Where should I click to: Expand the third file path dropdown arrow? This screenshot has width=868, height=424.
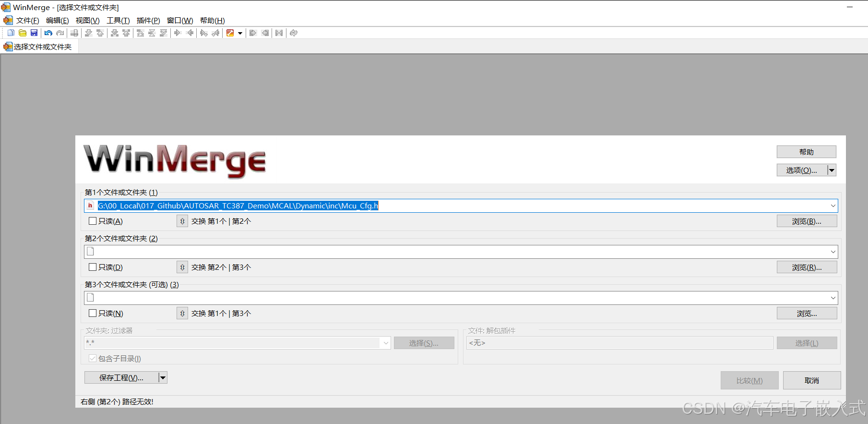coord(833,298)
